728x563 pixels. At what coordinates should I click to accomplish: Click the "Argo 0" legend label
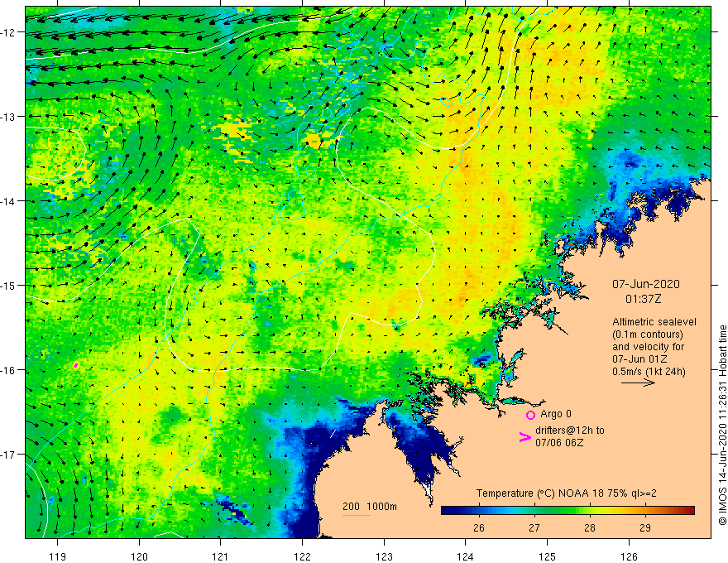(x=556, y=414)
